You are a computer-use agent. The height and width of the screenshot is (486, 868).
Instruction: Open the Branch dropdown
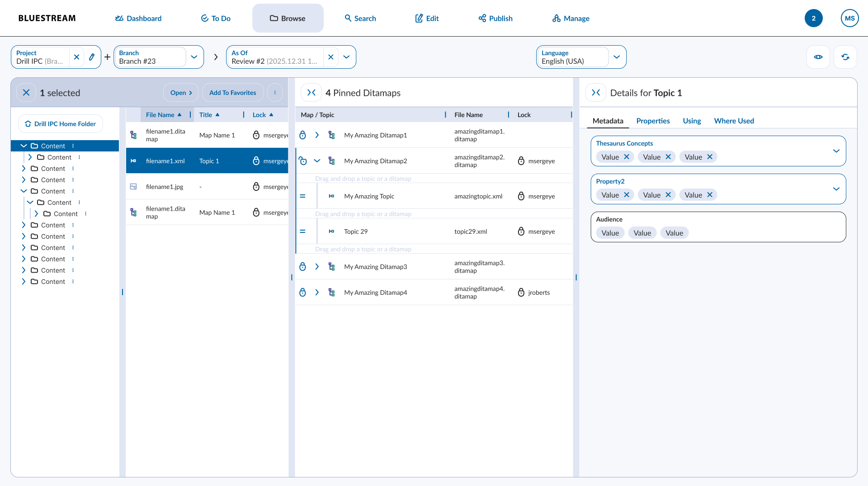194,57
